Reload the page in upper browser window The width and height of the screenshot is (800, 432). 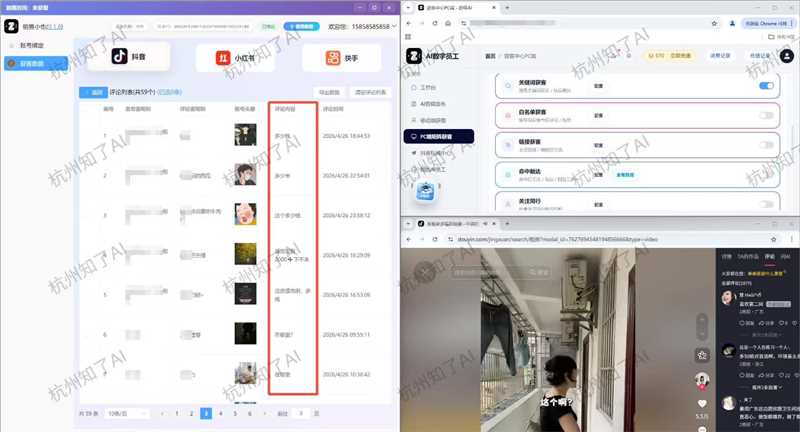click(435, 23)
